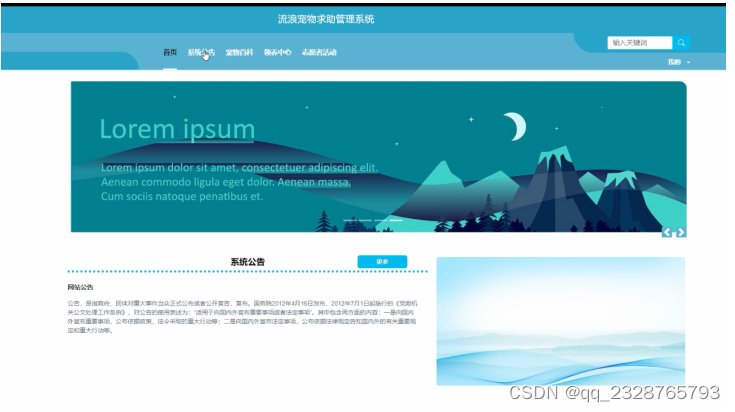Select the first carousel slide indicator dash
Screen dimensions: 735x412
350,220
